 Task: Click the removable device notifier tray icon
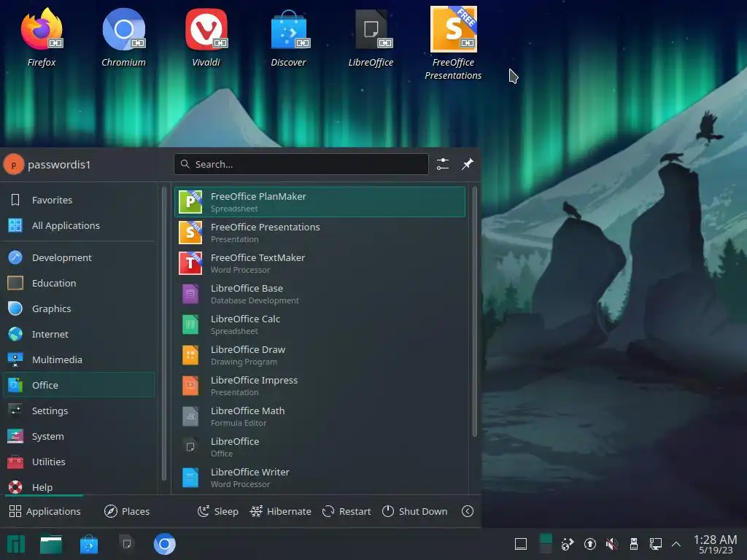[x=634, y=544]
